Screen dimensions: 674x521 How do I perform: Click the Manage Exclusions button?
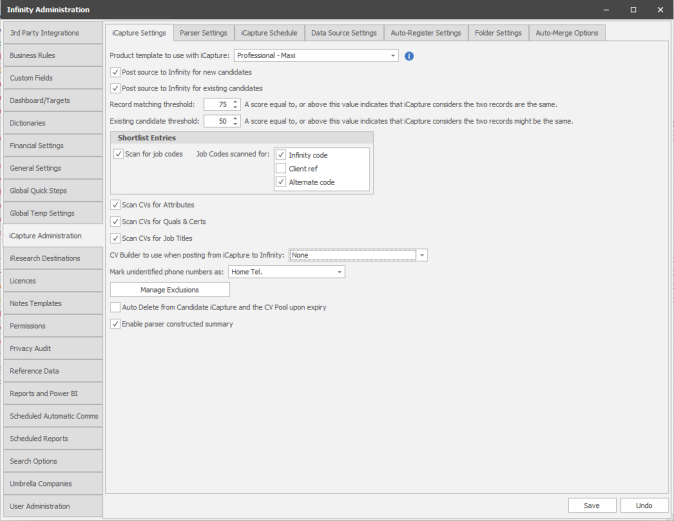click(x=169, y=290)
